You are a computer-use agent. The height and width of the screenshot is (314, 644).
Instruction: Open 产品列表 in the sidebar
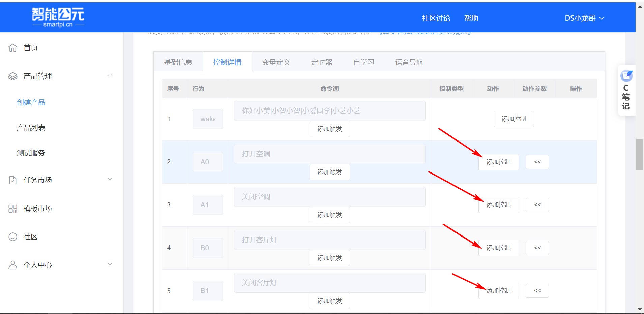pyautogui.click(x=31, y=128)
